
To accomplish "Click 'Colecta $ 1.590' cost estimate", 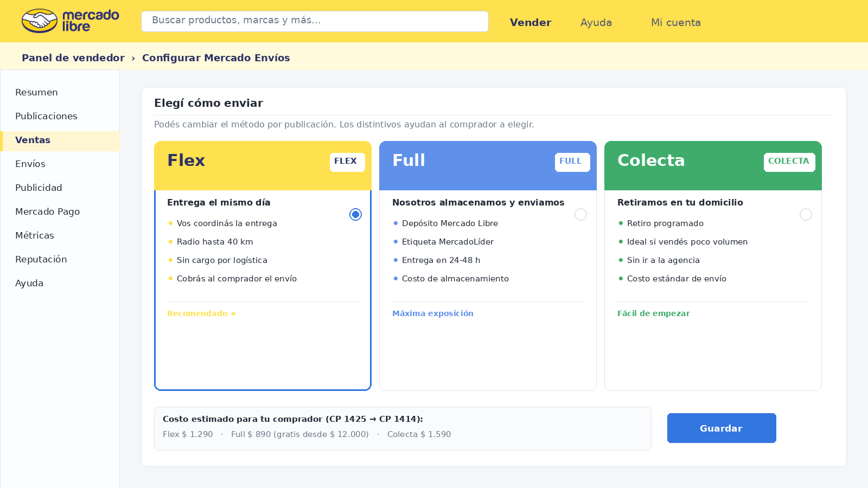I will pos(419,434).
